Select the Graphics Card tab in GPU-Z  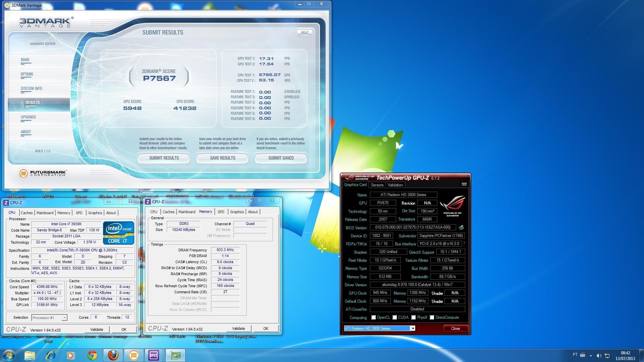point(355,185)
